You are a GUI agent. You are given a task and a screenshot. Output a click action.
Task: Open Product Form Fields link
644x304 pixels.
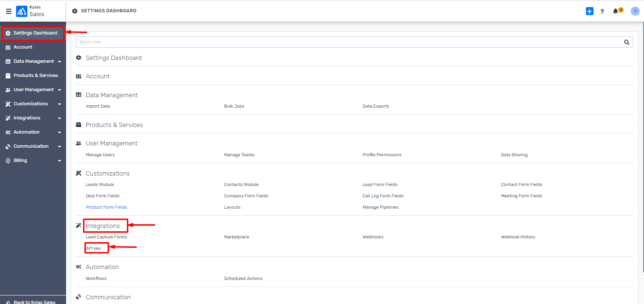[x=107, y=207]
